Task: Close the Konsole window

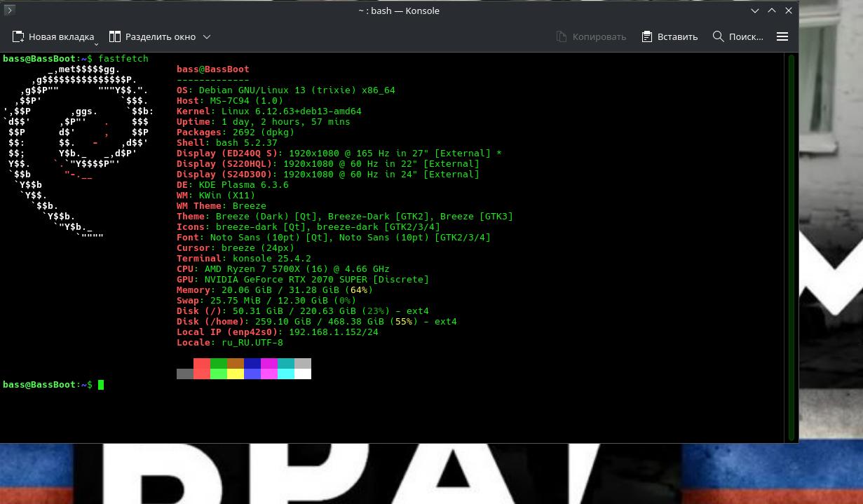Action: coord(789,11)
